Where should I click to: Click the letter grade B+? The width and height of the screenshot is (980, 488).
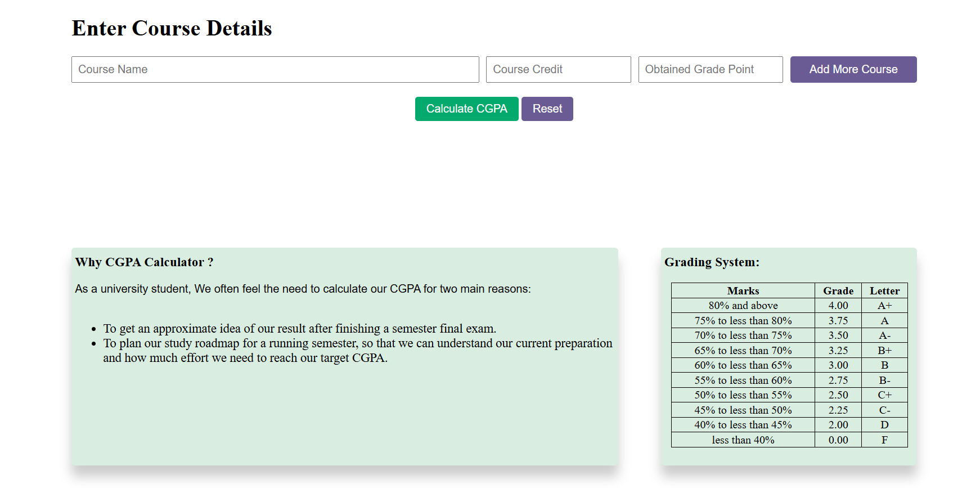[884, 350]
